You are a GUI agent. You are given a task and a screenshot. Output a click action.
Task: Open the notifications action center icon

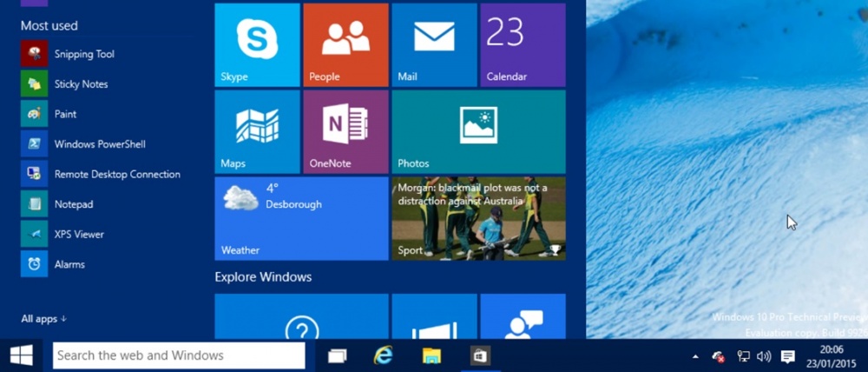pyautogui.click(x=787, y=356)
